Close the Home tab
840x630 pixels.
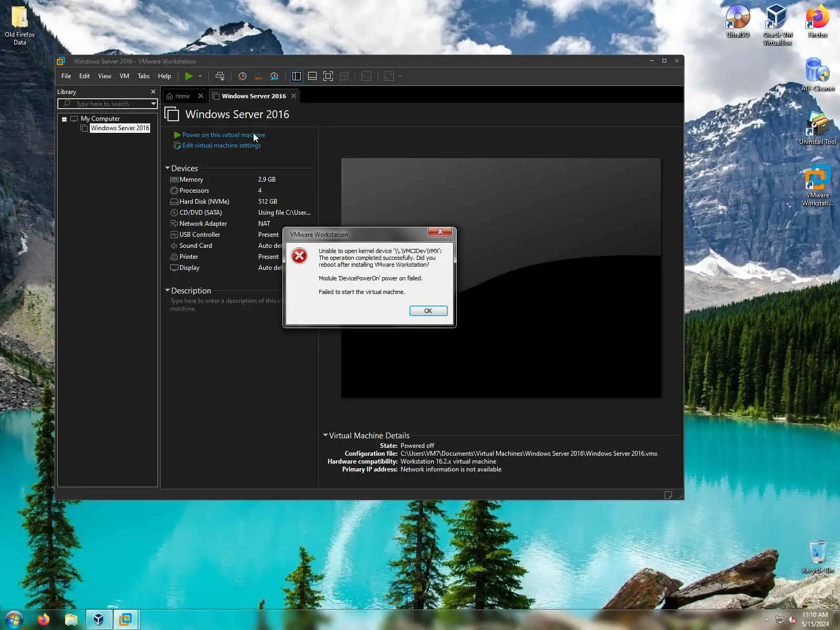click(x=201, y=96)
